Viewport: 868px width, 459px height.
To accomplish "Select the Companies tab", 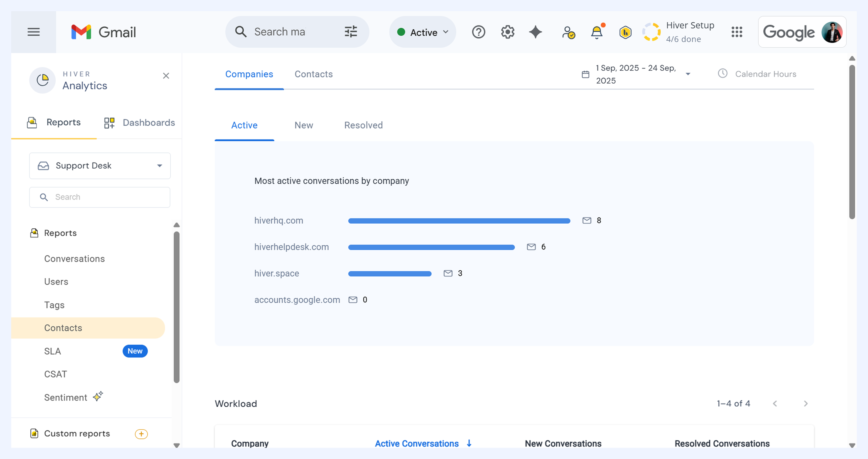I will pos(249,74).
